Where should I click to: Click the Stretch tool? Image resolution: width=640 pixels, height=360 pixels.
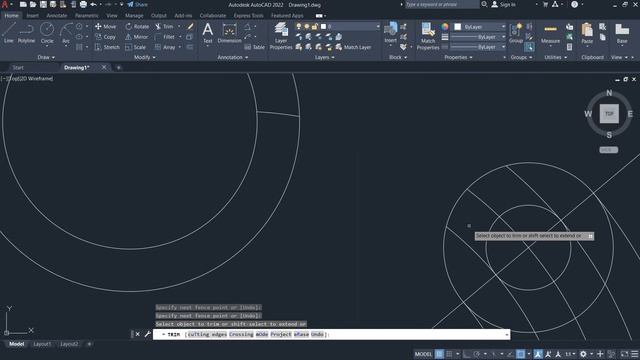[x=107, y=47]
